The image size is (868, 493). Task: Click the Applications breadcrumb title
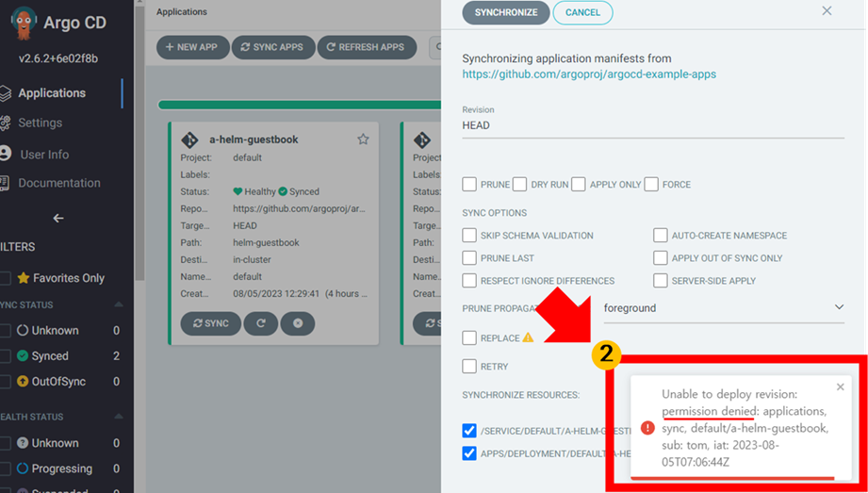pyautogui.click(x=182, y=11)
